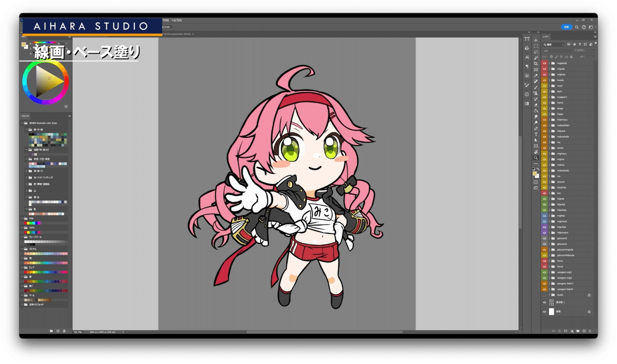Expand the CMYK swatch group

pos(22,227)
